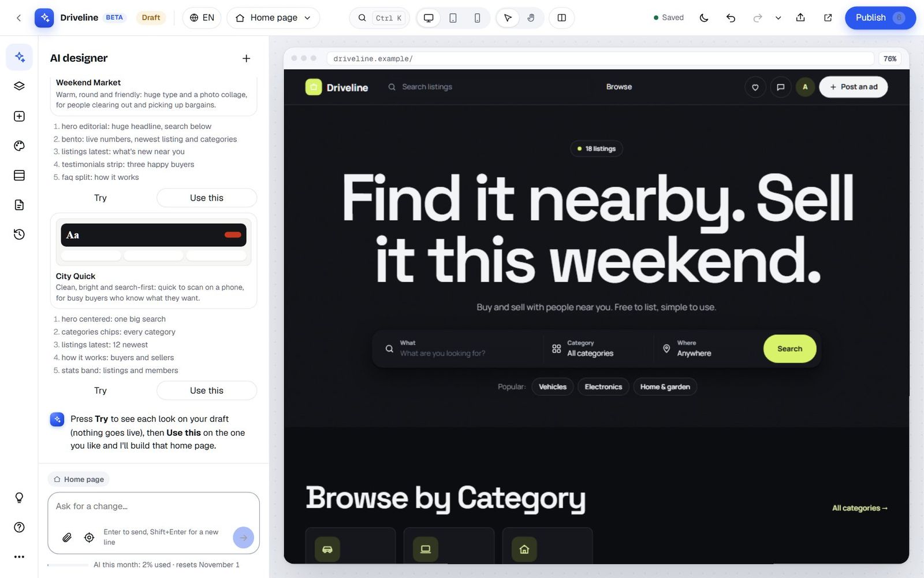The width and height of the screenshot is (924, 578).
Task: Click the blue Publish button
Action: (x=880, y=18)
